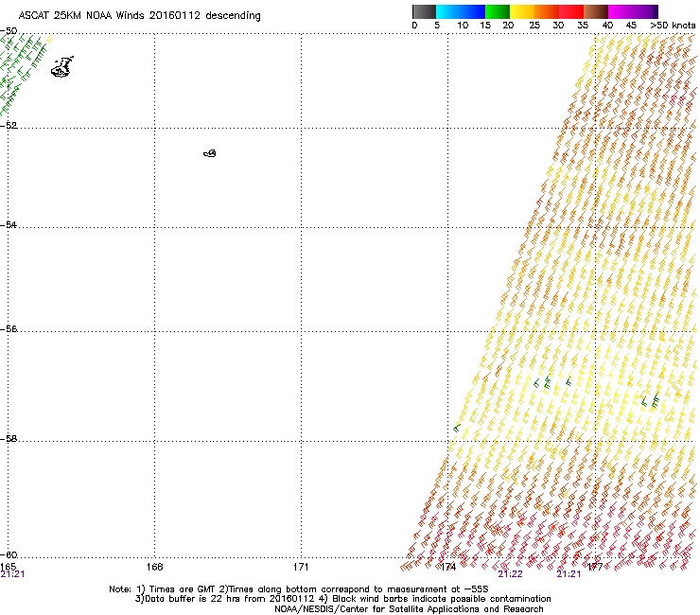Click the credit 'NOAA/NESDIS/Center for Satellite Applications and Research'

(x=409, y=609)
